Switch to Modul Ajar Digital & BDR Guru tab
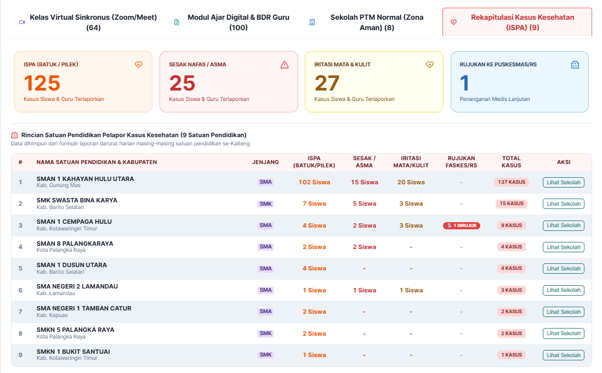Image resolution: width=602 pixels, height=373 pixels. click(232, 22)
